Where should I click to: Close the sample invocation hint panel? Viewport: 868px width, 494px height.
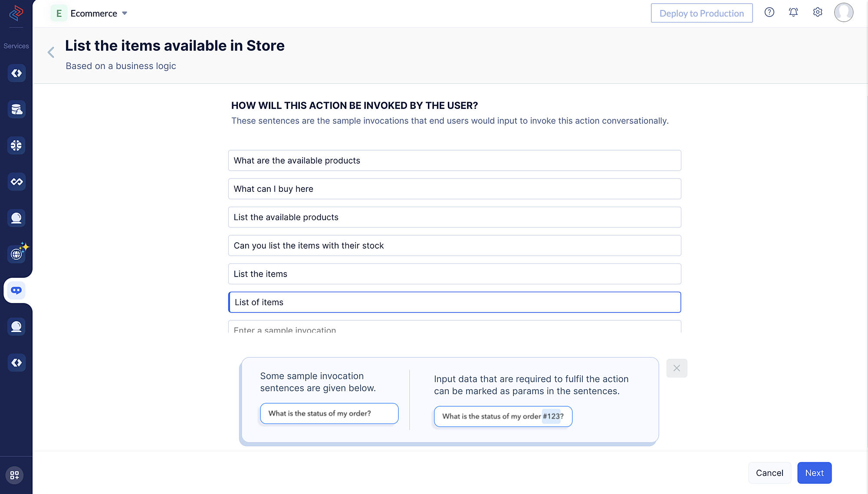[677, 368]
